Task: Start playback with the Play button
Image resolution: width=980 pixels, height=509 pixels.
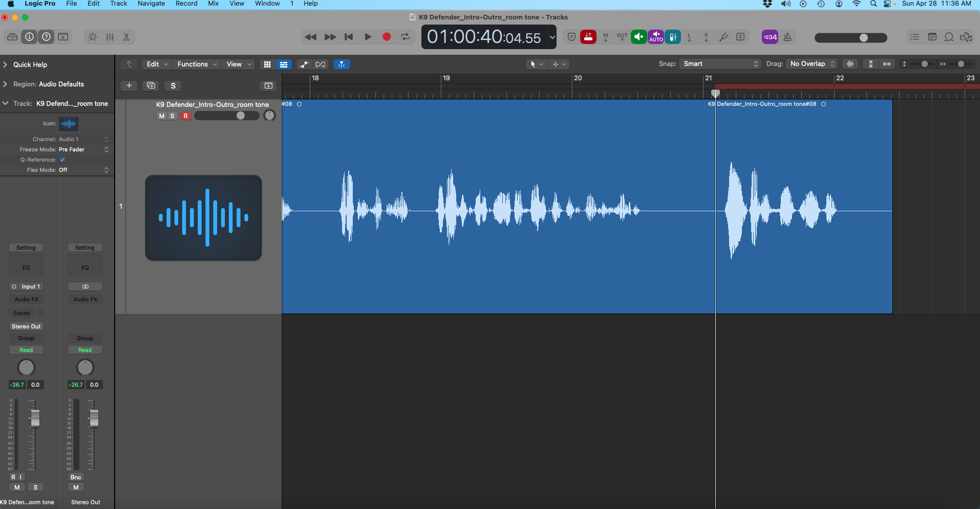Action: coord(368,37)
